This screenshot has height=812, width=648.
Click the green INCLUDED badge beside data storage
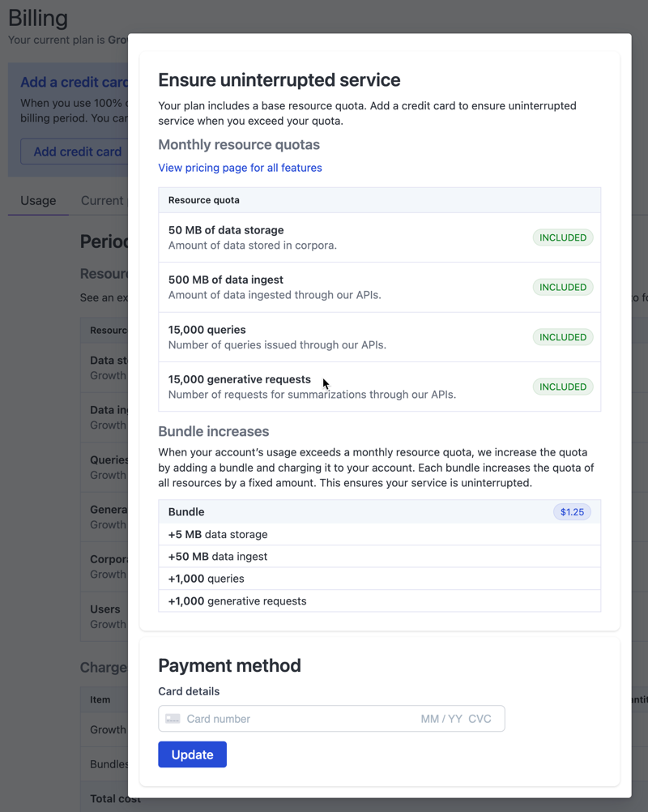point(562,237)
